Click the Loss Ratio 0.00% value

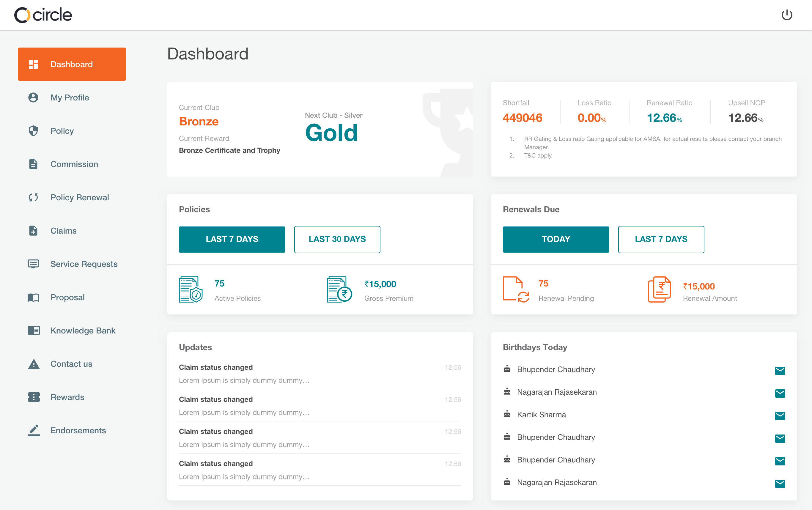(592, 118)
